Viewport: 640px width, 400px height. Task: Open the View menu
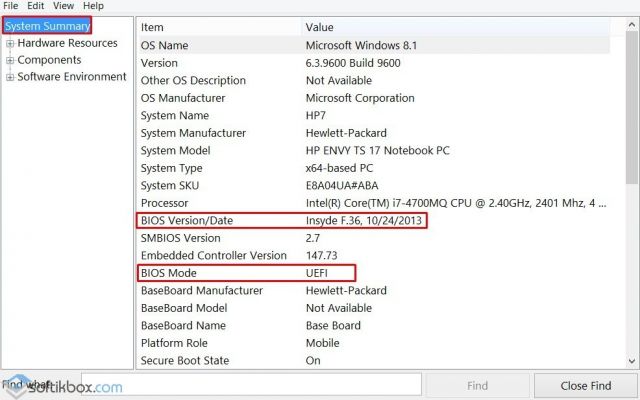click(63, 6)
